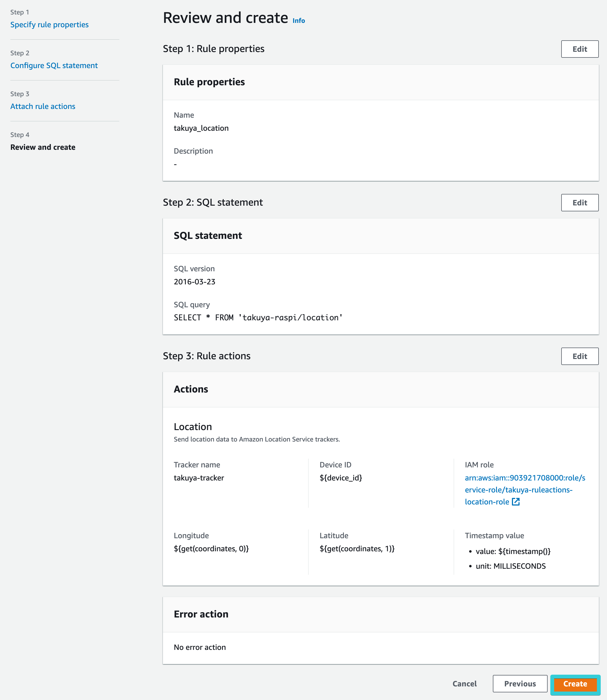607x700 pixels.
Task: Navigate to Configure SQL statement step
Action: pos(54,65)
